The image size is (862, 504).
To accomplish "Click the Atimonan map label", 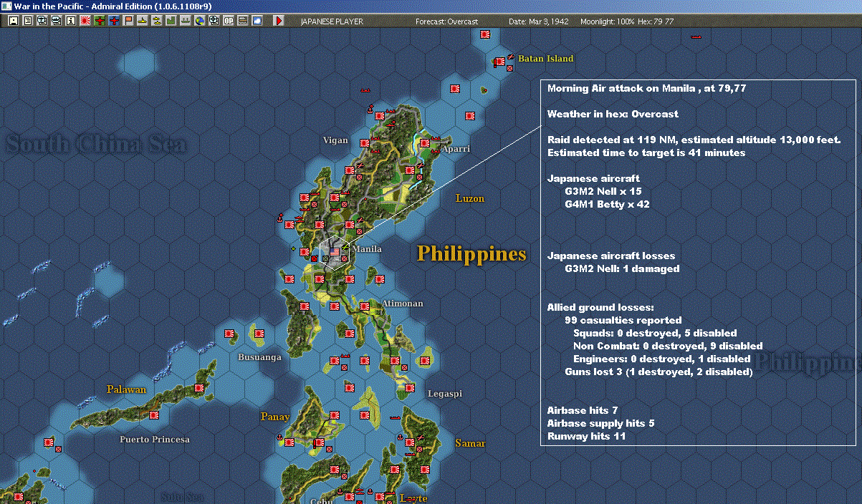I will click(x=402, y=304).
